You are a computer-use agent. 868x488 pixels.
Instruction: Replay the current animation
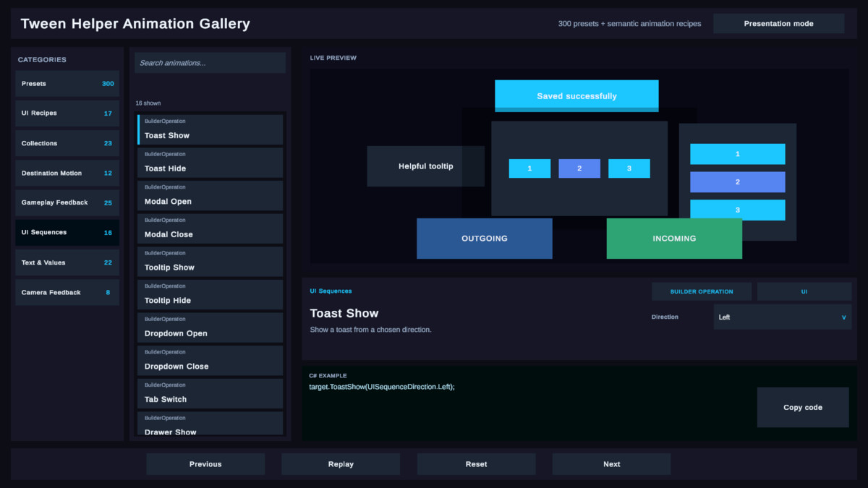[341, 464]
